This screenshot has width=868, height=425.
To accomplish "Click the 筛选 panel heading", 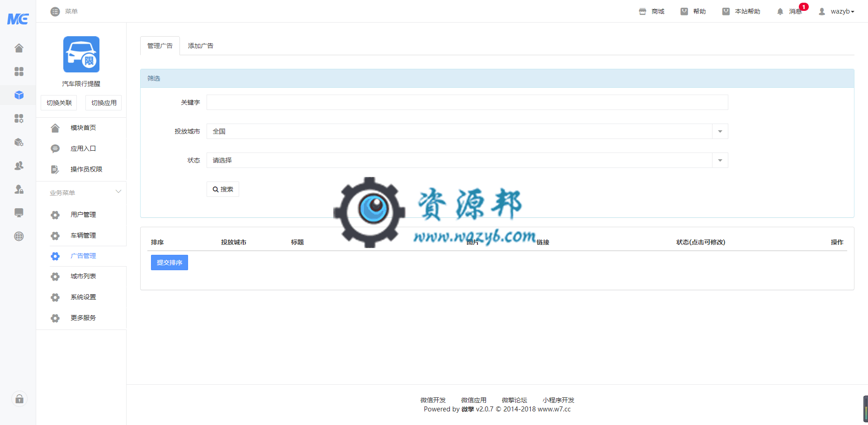I will click(497, 78).
